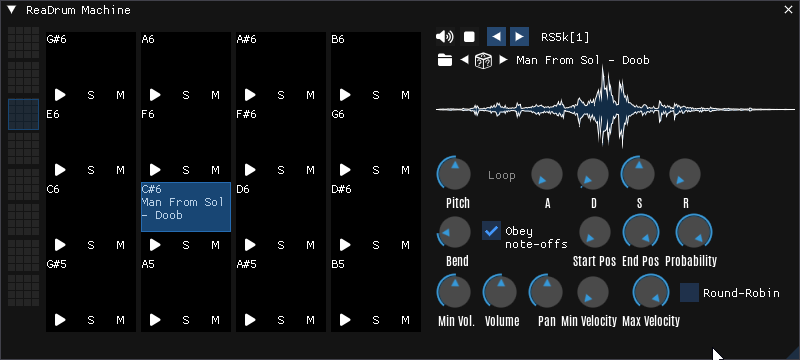Solo the C#6 pad
This screenshot has height=360, width=800.
pos(186,245)
